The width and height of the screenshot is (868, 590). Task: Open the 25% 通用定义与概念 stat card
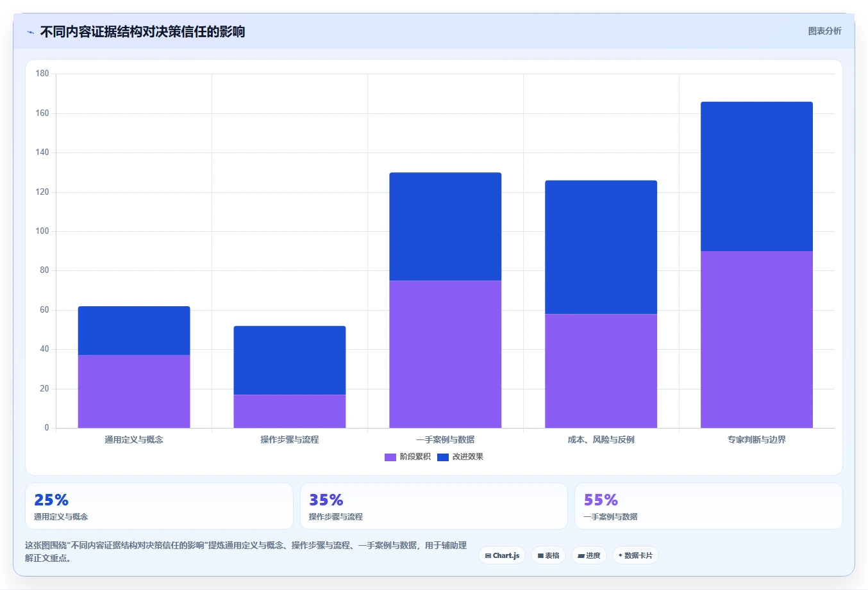point(159,506)
